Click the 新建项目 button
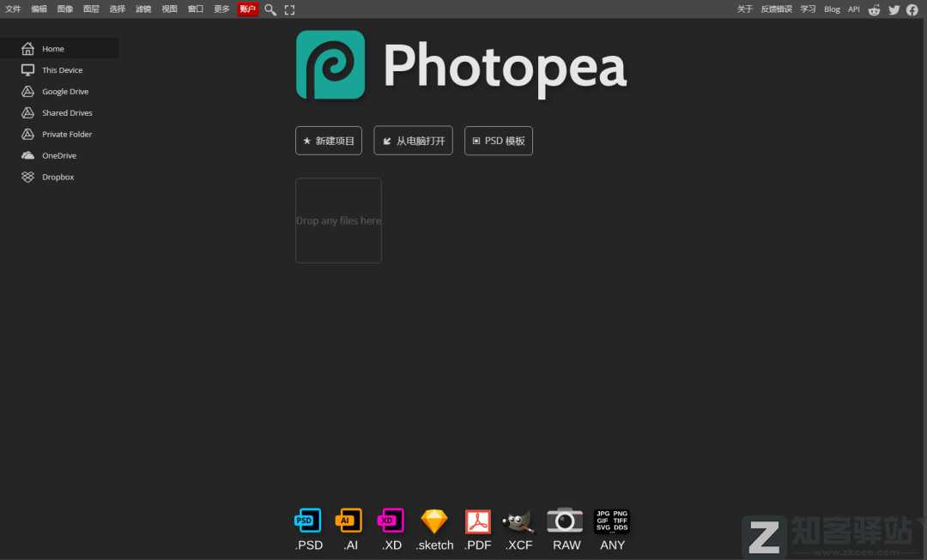The image size is (927, 560). [329, 141]
